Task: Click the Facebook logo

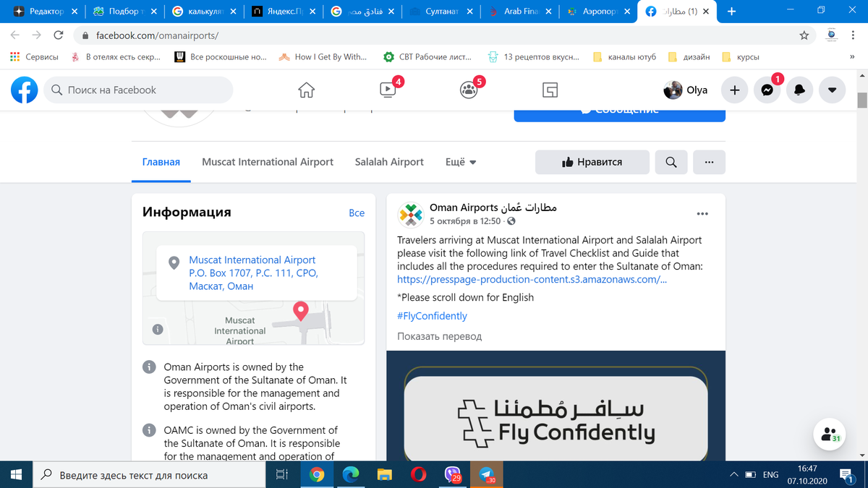Action: tap(25, 90)
